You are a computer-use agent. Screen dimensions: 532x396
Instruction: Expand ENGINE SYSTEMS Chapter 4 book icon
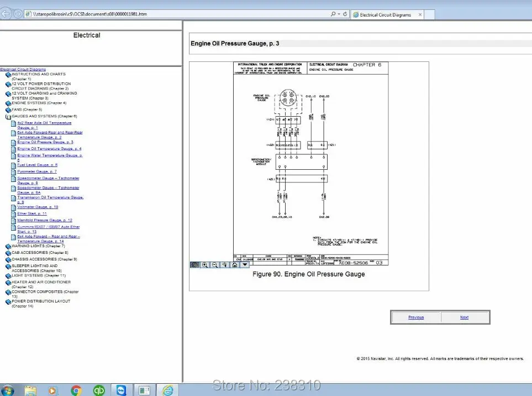pos(8,103)
